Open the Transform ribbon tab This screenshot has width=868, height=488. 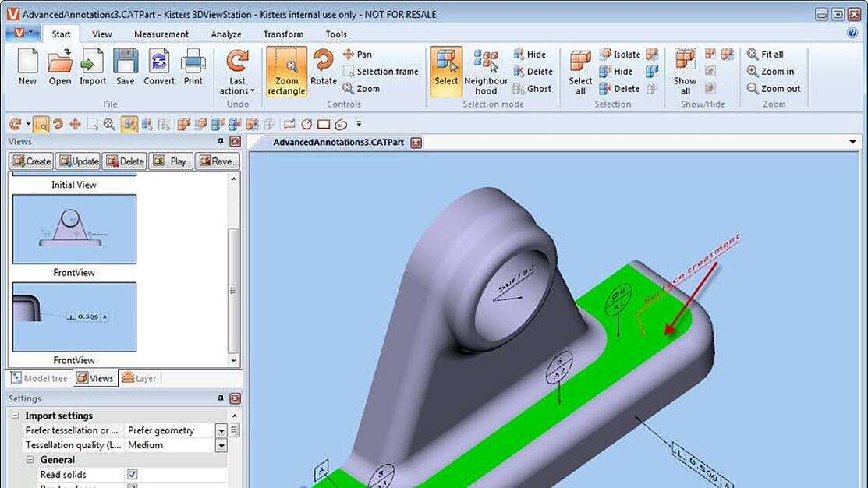pos(283,34)
